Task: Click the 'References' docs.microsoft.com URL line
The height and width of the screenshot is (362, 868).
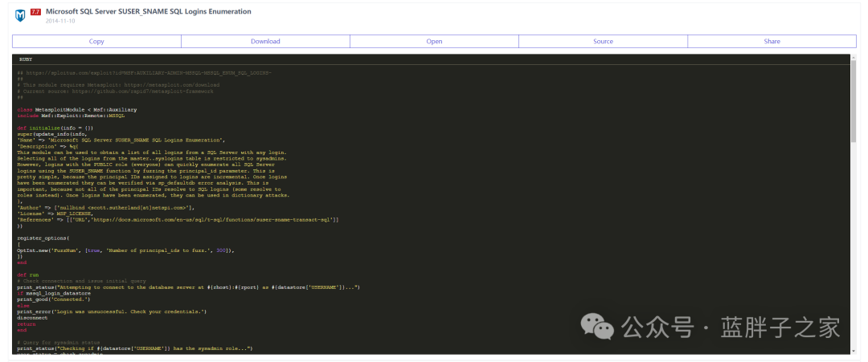Action: point(178,220)
